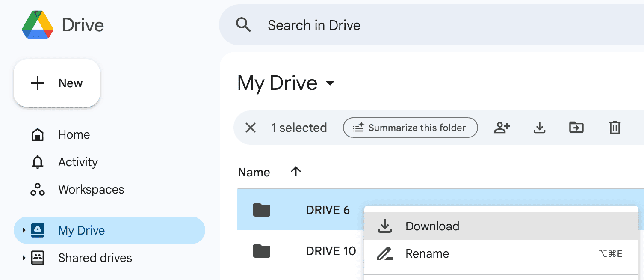
Task: Select the move-to-folder icon
Action: point(576,128)
